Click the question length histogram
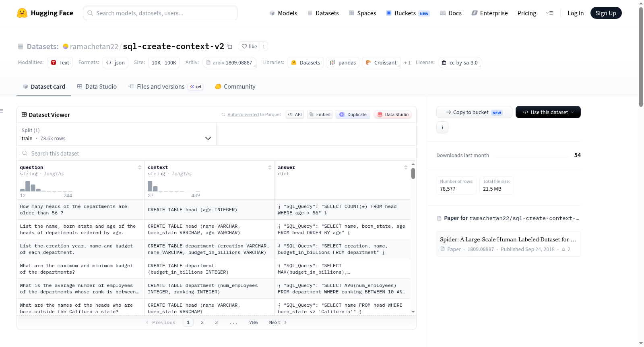 click(46, 186)
